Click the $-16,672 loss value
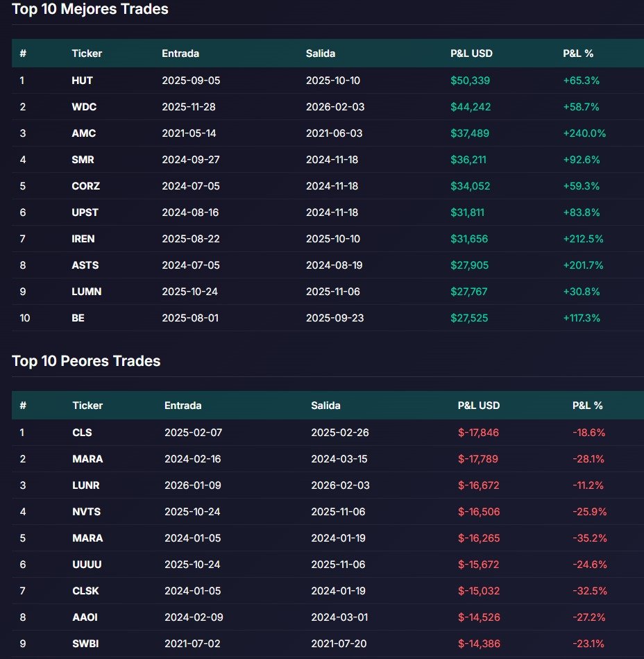This screenshot has width=644, height=659. click(478, 485)
